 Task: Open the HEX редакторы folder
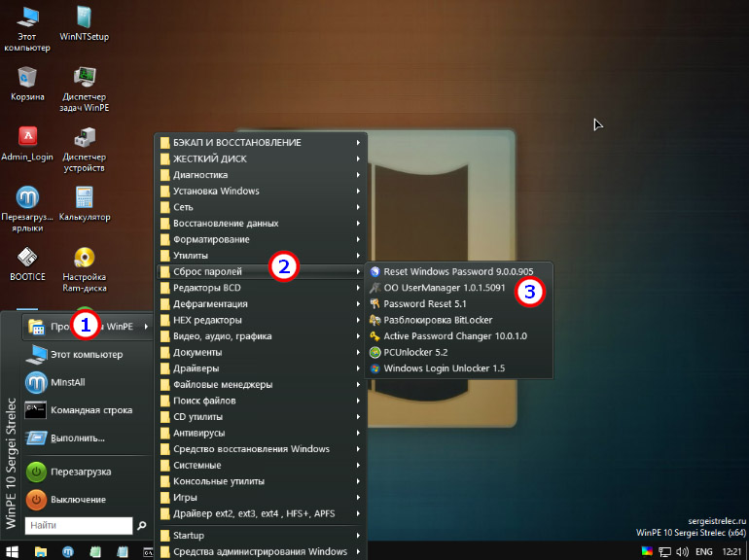click(262, 320)
